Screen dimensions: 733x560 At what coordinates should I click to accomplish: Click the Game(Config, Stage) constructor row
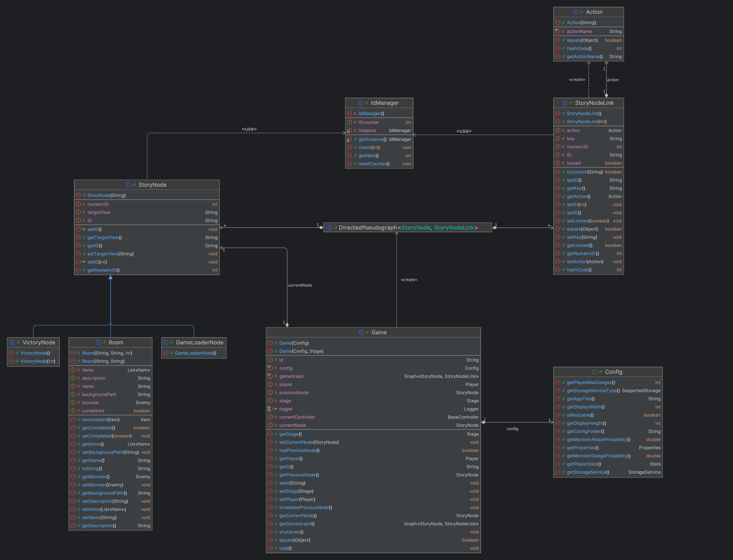[373, 351]
